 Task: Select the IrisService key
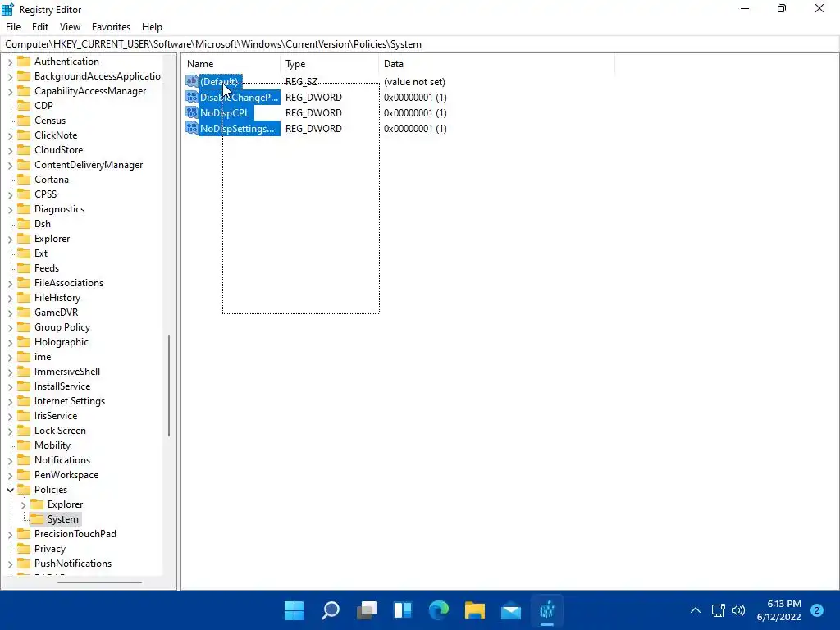(56, 416)
